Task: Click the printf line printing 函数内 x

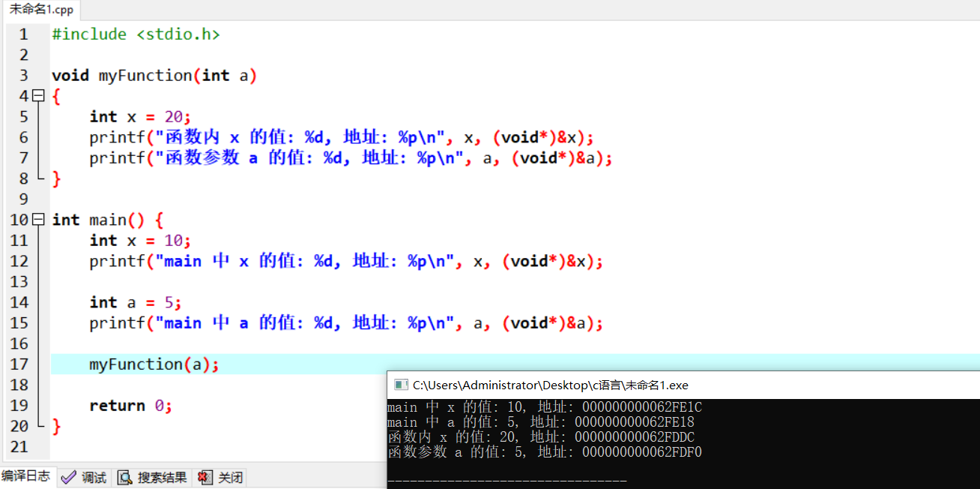Action: (x=342, y=137)
